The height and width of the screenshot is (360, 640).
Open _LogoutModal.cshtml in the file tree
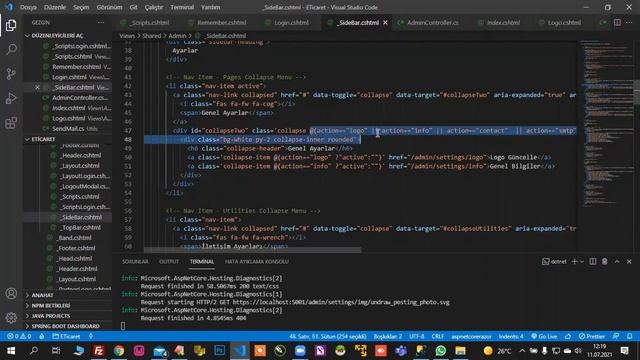(x=85, y=186)
